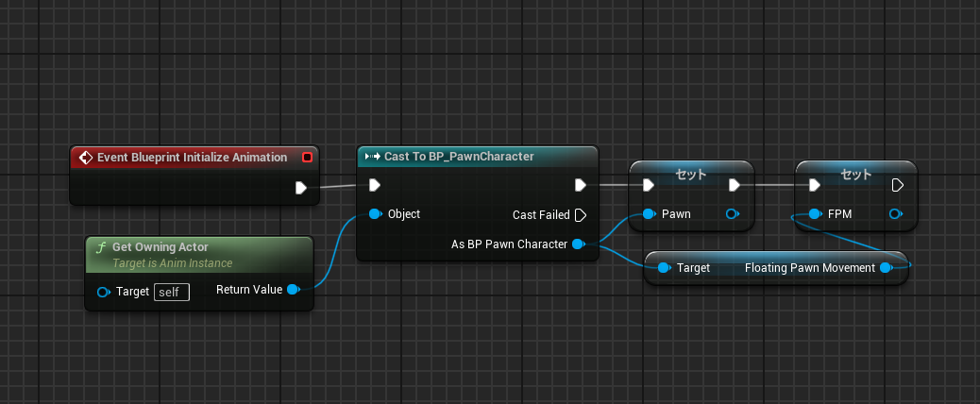980x404 pixels.
Task: Click the Target input pin on Get Owning Actor
Action: coord(105,292)
